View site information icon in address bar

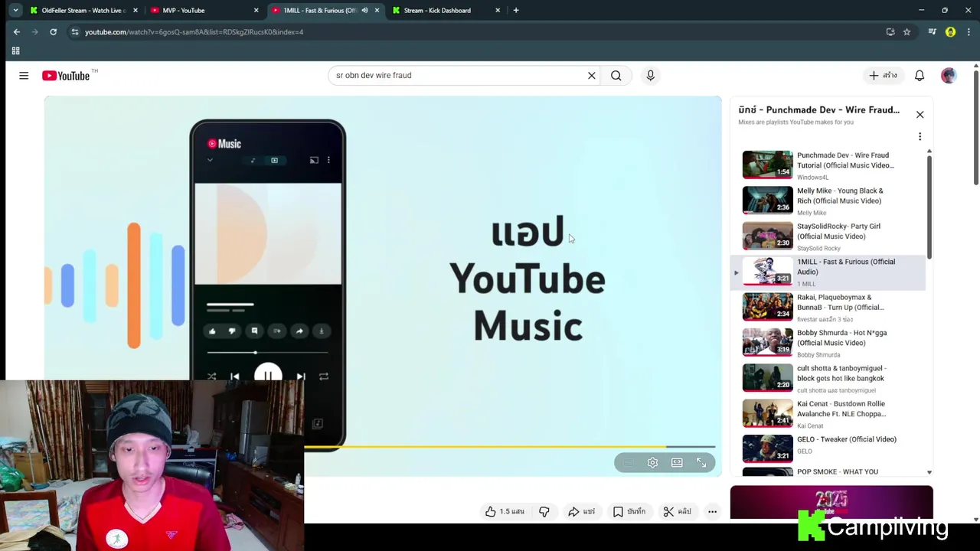coord(74,32)
